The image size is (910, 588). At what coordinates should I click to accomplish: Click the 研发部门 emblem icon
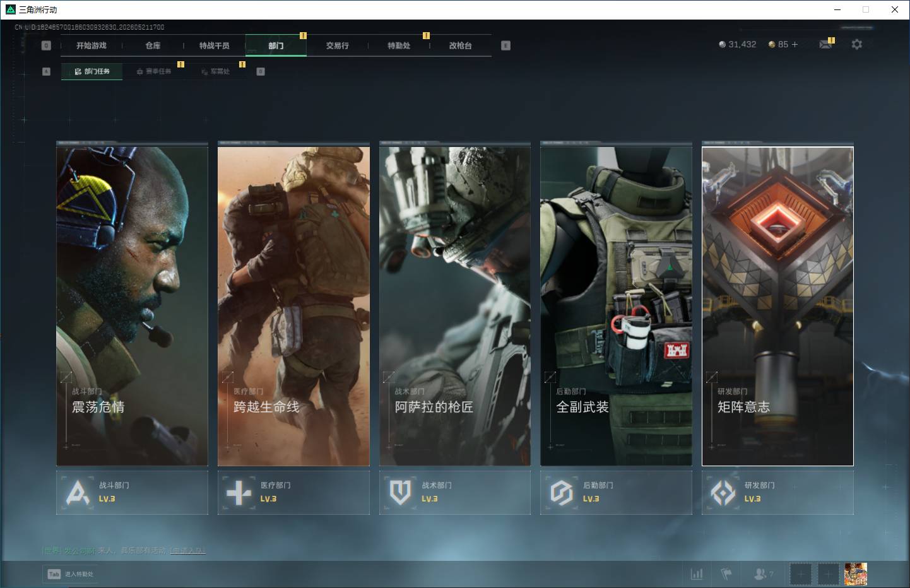(723, 493)
